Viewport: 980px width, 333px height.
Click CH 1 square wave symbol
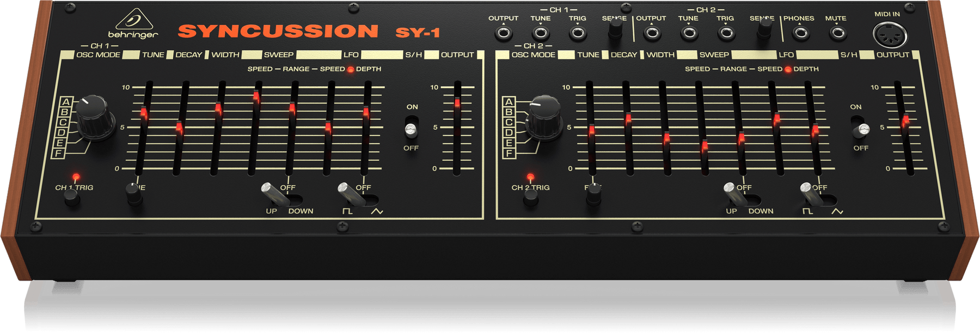coord(347,211)
